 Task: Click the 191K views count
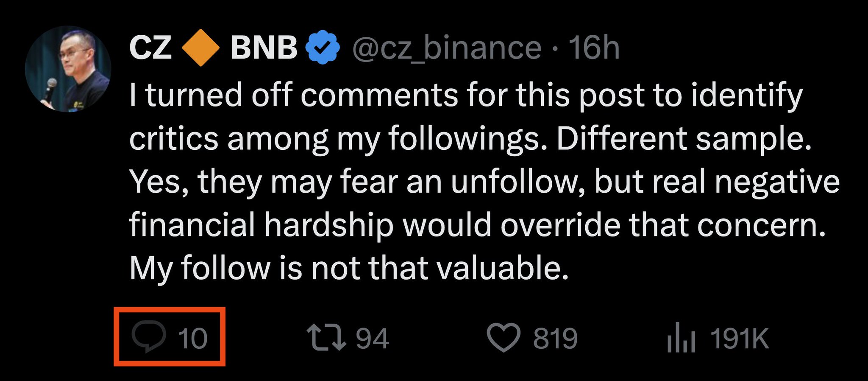click(x=739, y=339)
